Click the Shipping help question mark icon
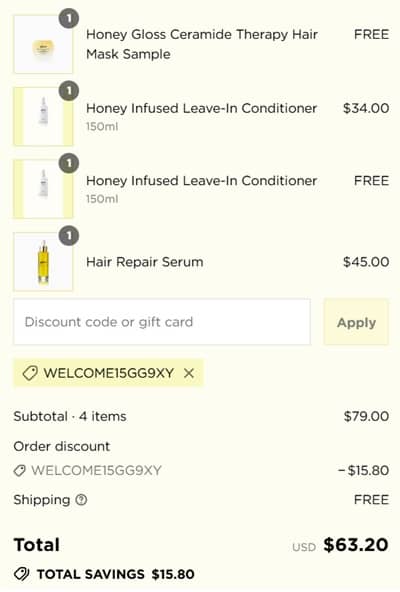The image size is (400, 592). pyautogui.click(x=81, y=500)
